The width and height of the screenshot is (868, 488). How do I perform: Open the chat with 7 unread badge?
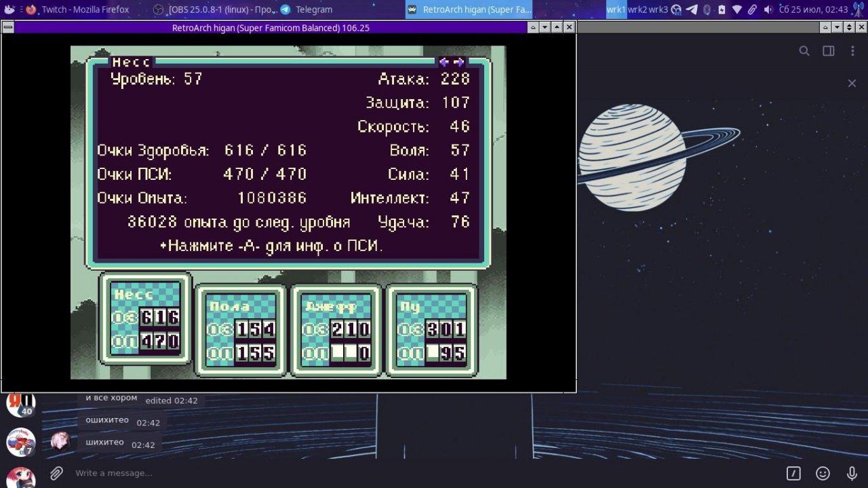(21, 443)
